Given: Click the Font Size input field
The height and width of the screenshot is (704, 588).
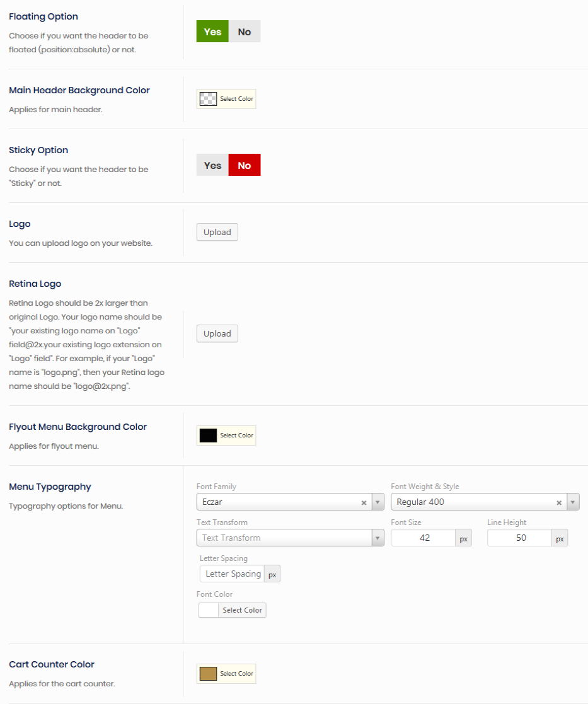Looking at the screenshot, I should pyautogui.click(x=424, y=538).
